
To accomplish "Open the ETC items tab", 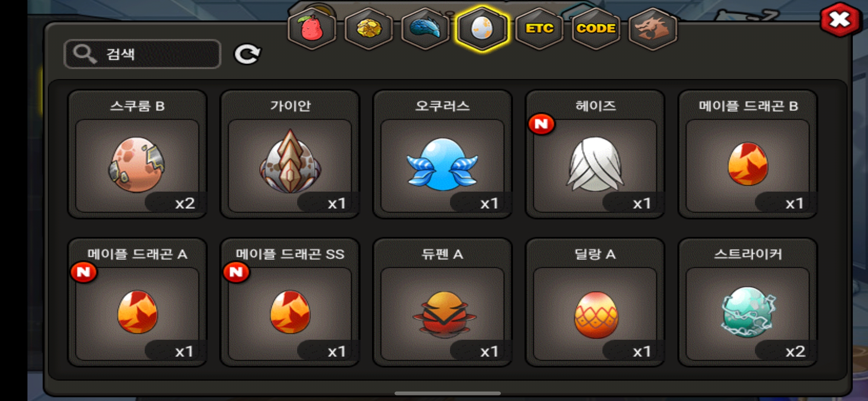I will click(539, 29).
